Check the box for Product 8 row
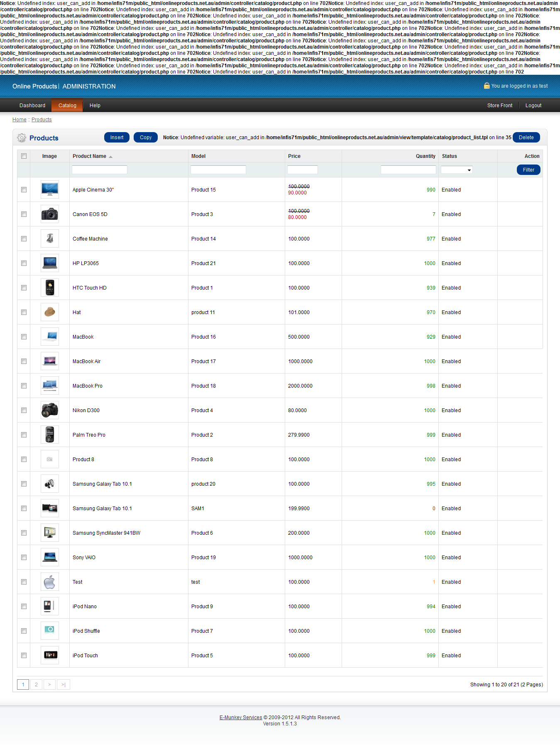 click(24, 460)
